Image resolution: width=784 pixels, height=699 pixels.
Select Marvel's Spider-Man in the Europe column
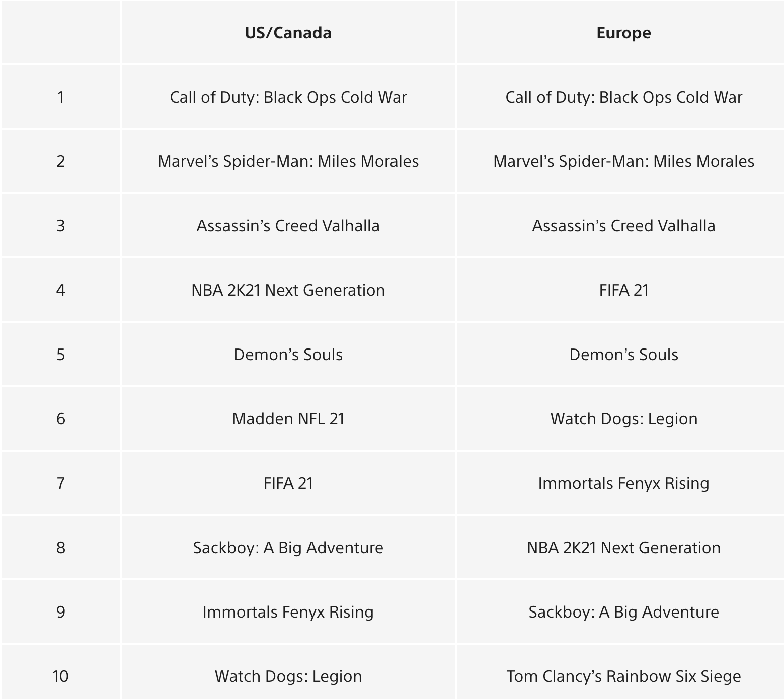click(623, 161)
